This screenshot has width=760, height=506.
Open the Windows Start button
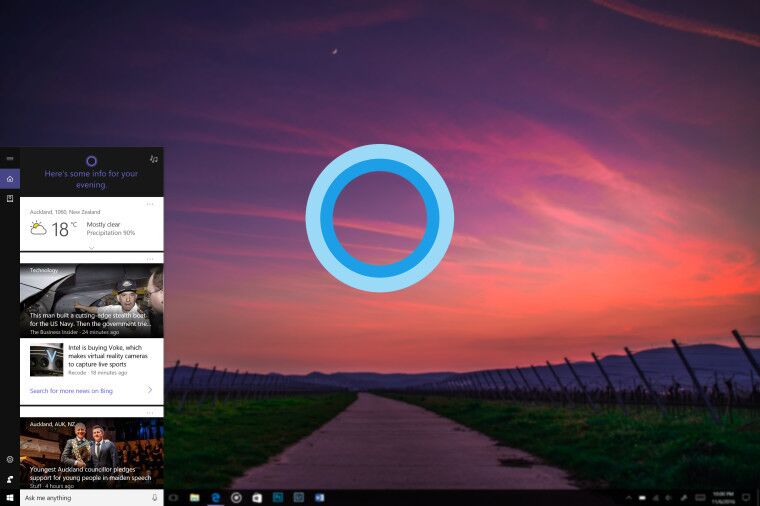(x=10, y=497)
